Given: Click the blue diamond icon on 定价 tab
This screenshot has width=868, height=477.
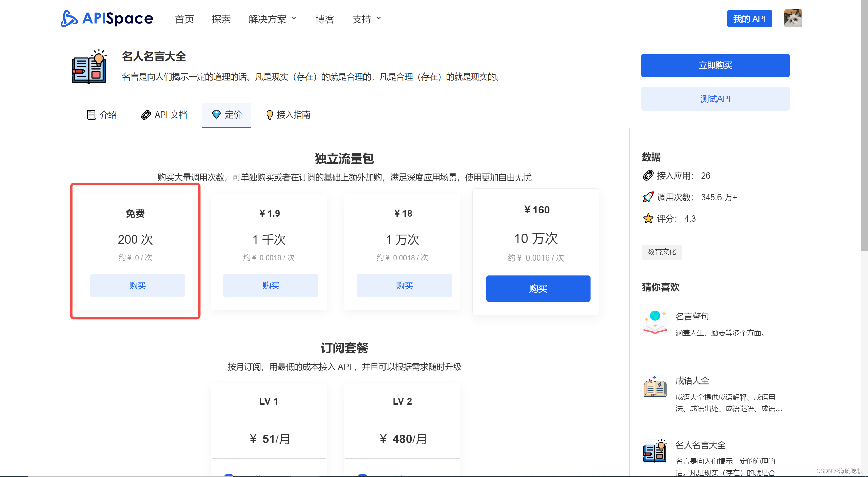Looking at the screenshot, I should (x=217, y=115).
